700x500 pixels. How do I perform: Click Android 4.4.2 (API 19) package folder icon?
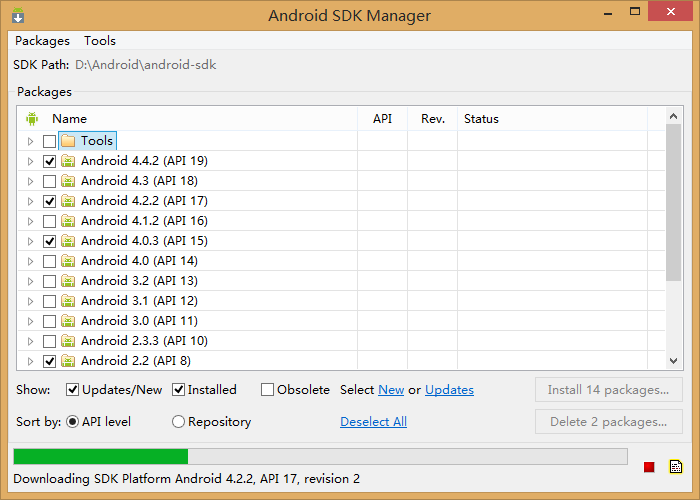click(x=68, y=161)
